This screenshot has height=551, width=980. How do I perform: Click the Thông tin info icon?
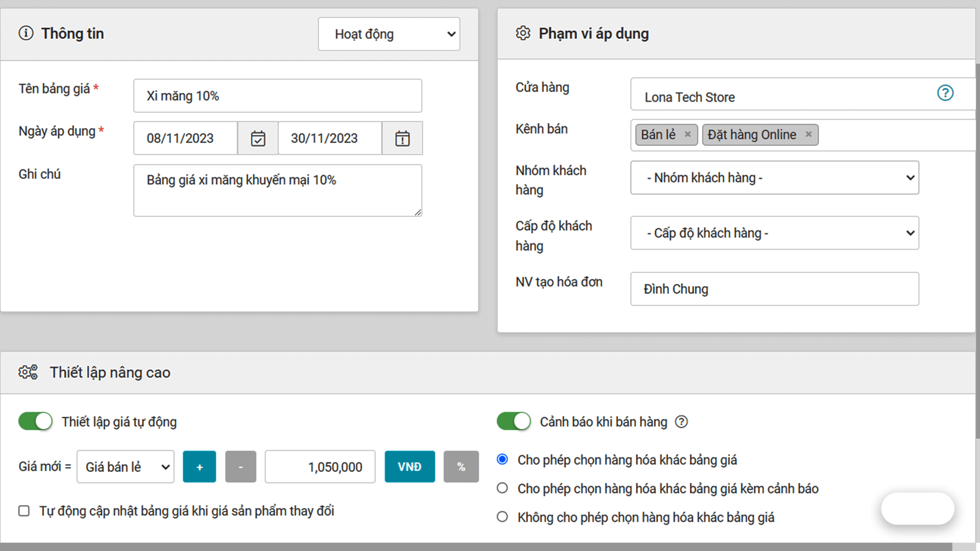click(26, 33)
